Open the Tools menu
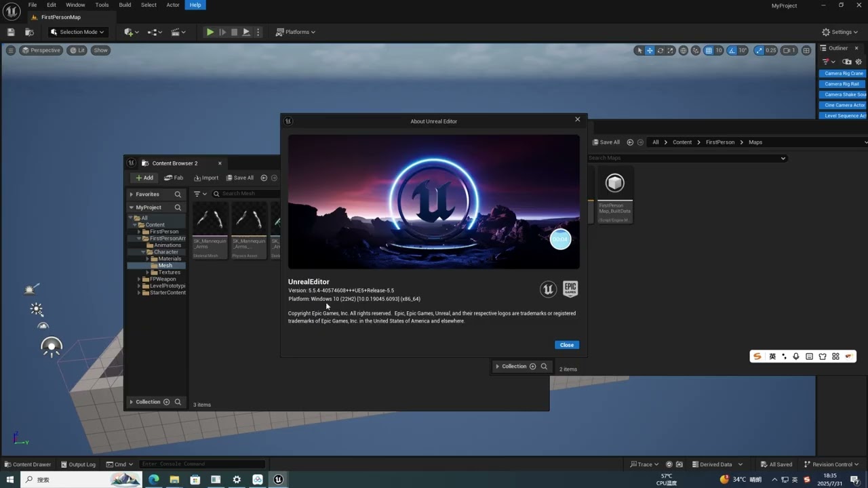 [x=102, y=5]
